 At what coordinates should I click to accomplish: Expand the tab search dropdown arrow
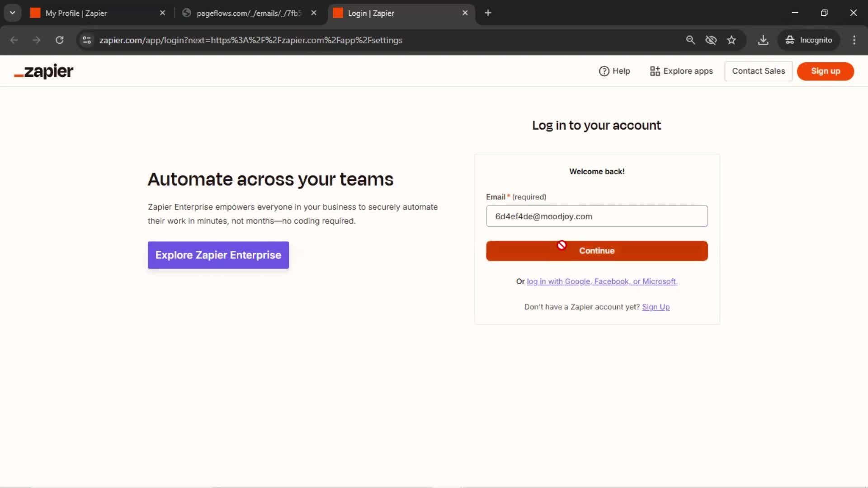click(13, 13)
